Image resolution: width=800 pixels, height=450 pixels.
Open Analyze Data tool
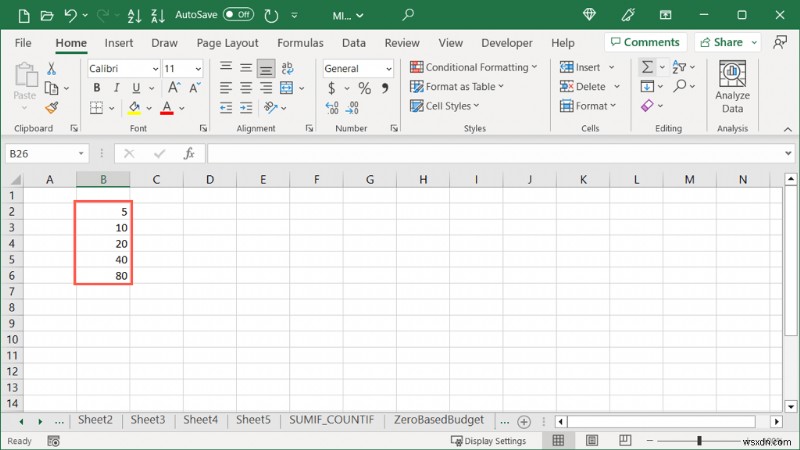point(732,87)
